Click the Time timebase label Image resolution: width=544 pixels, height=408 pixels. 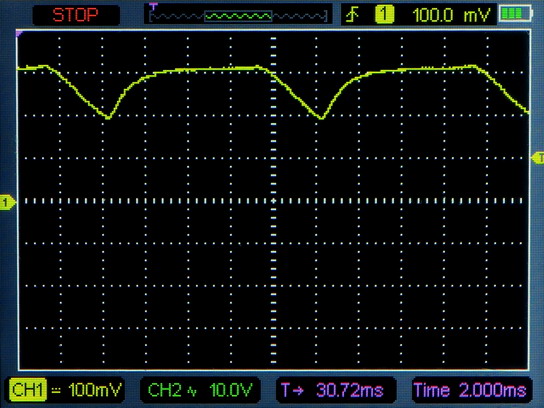(432, 390)
